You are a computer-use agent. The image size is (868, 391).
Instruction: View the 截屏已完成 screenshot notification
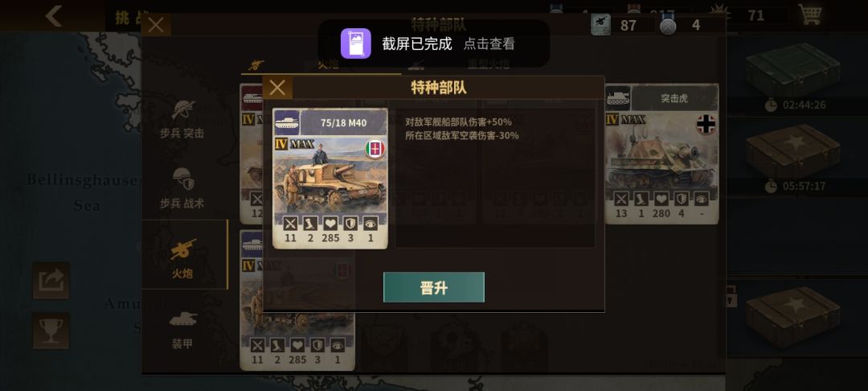pyautogui.click(x=433, y=43)
